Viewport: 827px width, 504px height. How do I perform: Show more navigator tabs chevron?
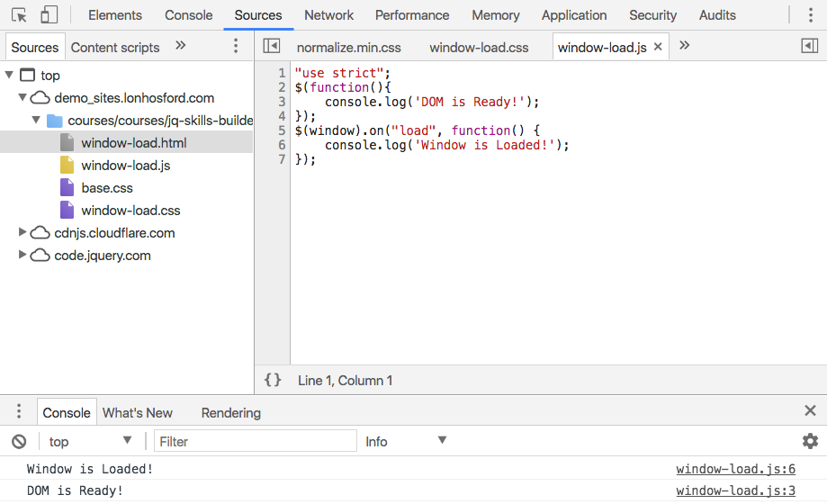coord(180,46)
